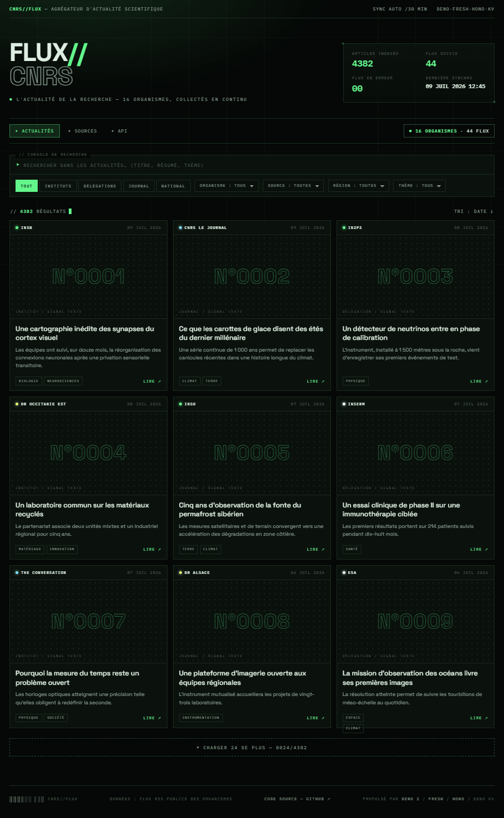The height and width of the screenshot is (818, 504).
Task: Click the indexed articles count 4382
Action: pos(363,64)
